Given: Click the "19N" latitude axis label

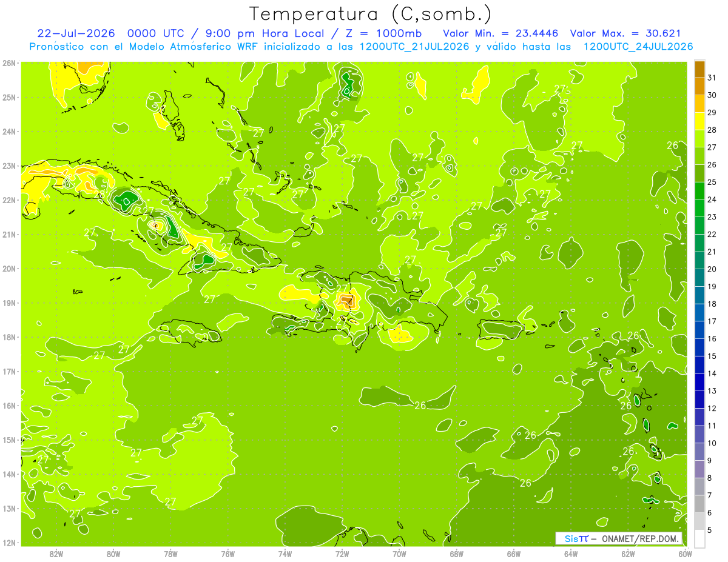Looking at the screenshot, I should pos(8,303).
